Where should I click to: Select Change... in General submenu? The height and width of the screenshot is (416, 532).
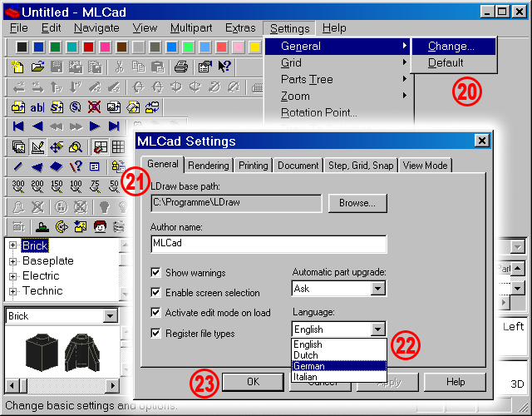454,47
